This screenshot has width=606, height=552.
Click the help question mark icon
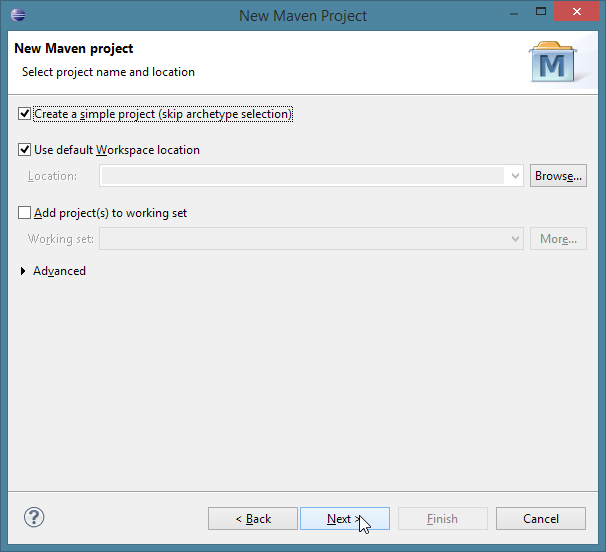click(x=34, y=517)
